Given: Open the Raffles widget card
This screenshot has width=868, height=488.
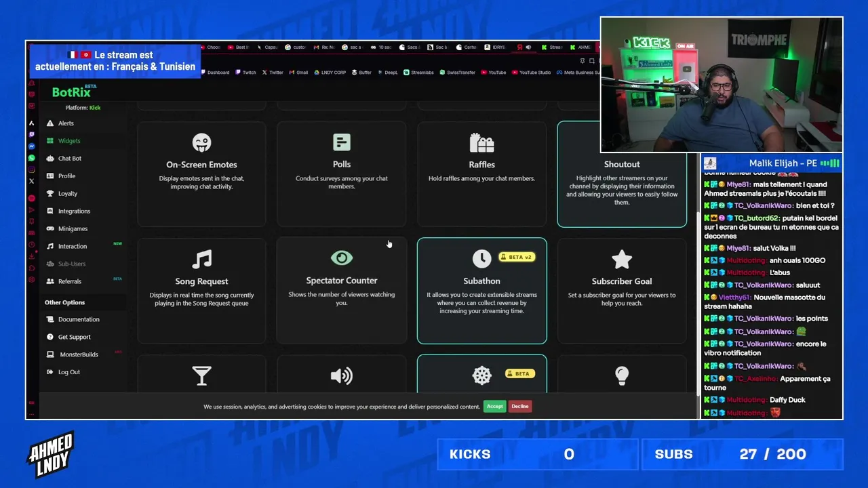Looking at the screenshot, I should point(481,174).
